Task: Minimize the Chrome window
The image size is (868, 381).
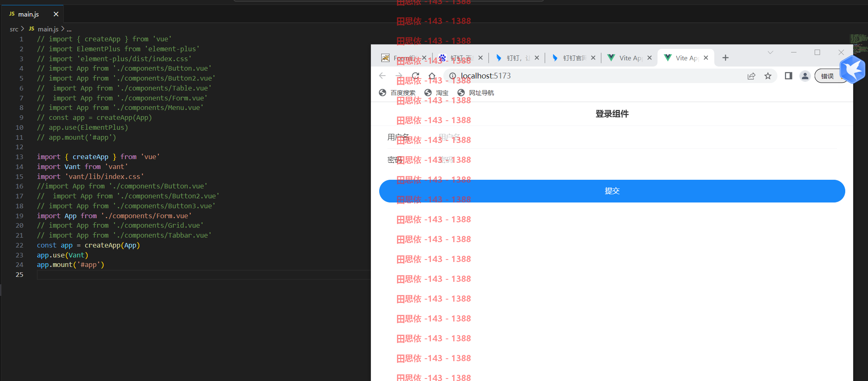Action: click(x=794, y=52)
